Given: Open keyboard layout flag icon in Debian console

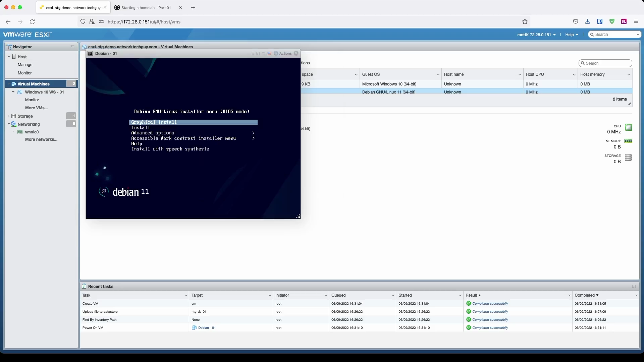Looking at the screenshot, I should (269, 53).
